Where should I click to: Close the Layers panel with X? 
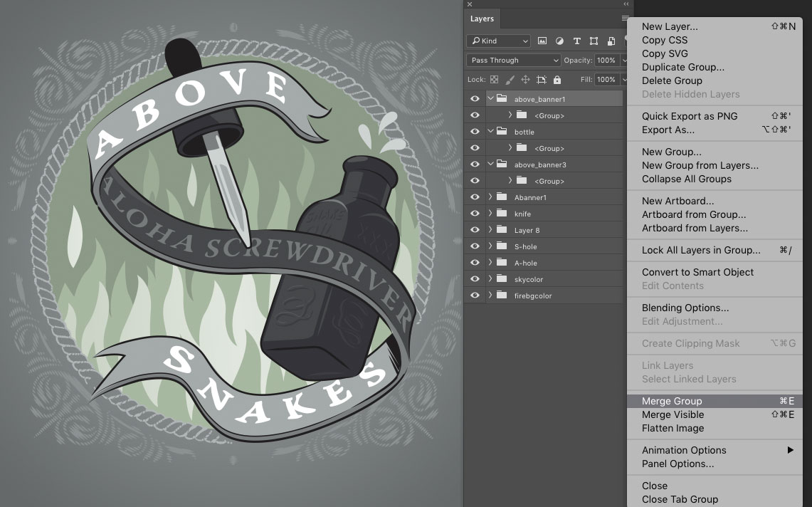tap(470, 4)
